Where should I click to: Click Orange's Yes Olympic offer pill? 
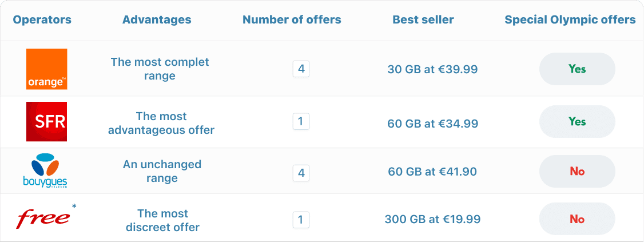tap(577, 69)
